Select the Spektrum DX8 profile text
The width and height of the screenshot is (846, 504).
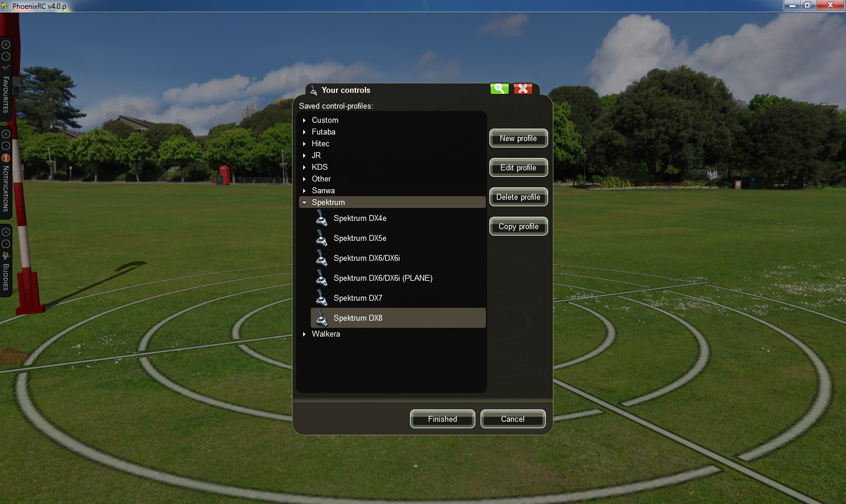358,318
